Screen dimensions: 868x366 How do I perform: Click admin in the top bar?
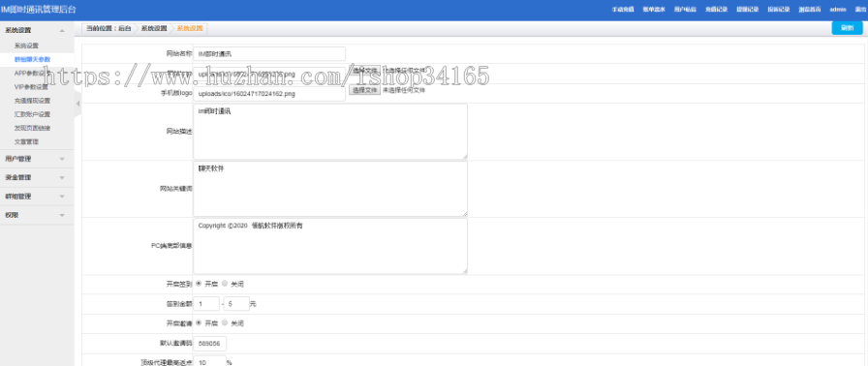pyautogui.click(x=838, y=10)
